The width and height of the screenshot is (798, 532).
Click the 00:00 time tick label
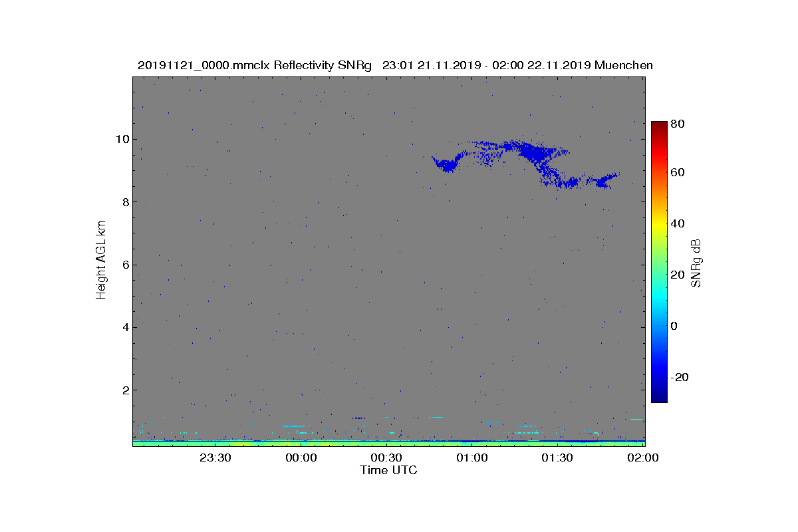pos(301,458)
